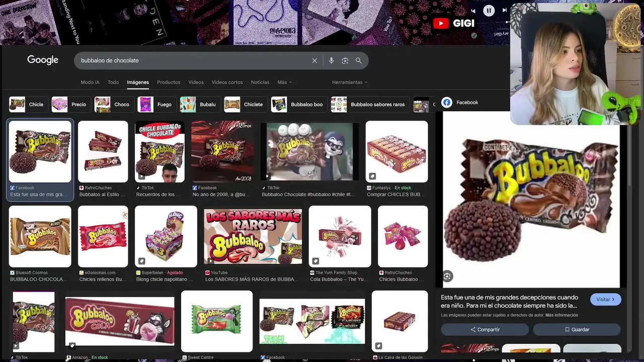Pause the music in the overlay player
Image resolution: width=644 pixels, height=362 pixels.
tap(489, 11)
